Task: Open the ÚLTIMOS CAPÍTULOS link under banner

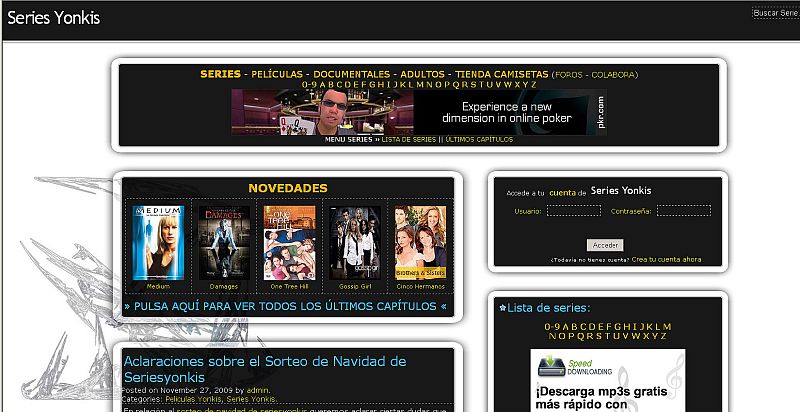Action: coord(479,140)
